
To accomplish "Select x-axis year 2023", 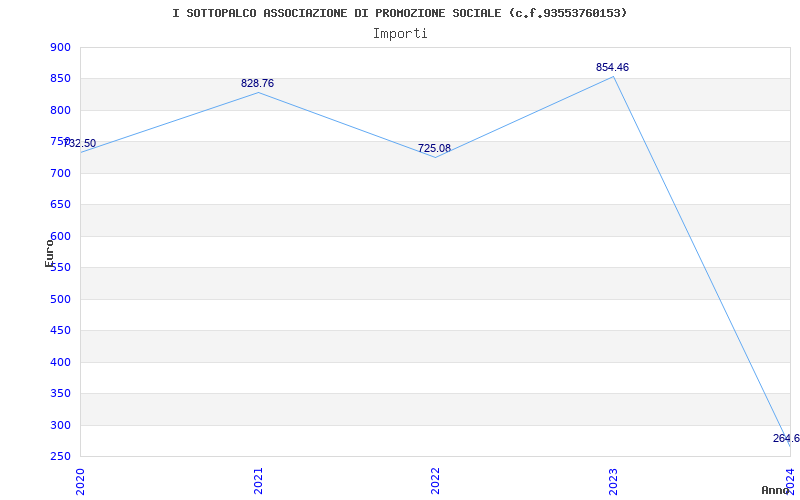I will (x=613, y=482).
